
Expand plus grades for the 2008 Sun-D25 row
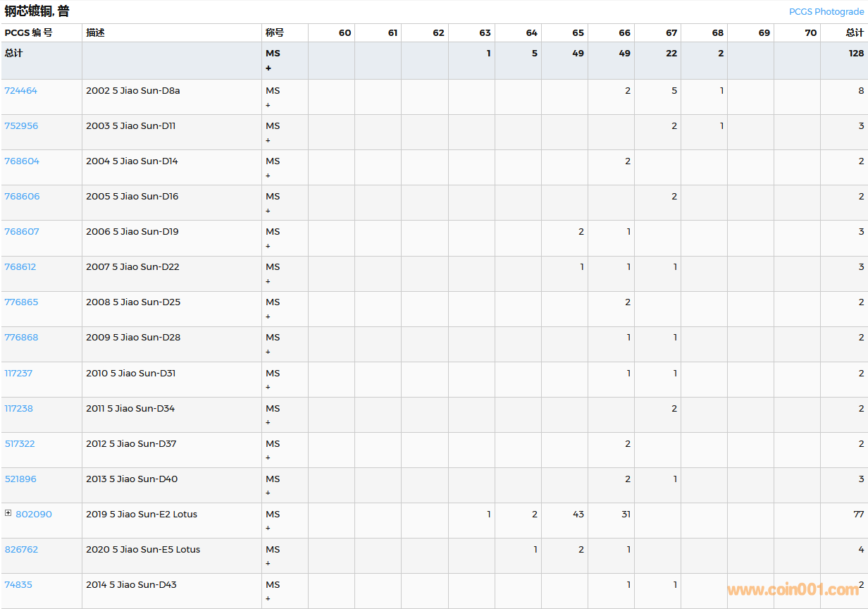click(x=268, y=316)
